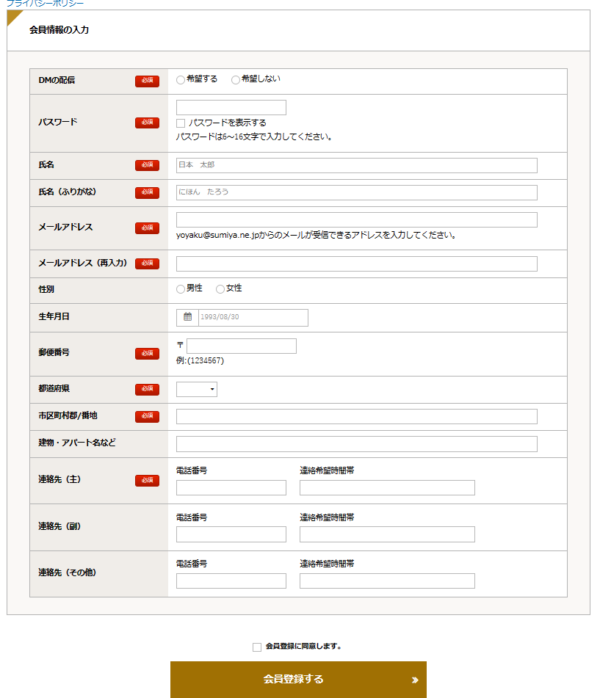Click the 連絡先(副) 連絡希望時間帯 field
This screenshot has width=600, height=698.
(387, 534)
